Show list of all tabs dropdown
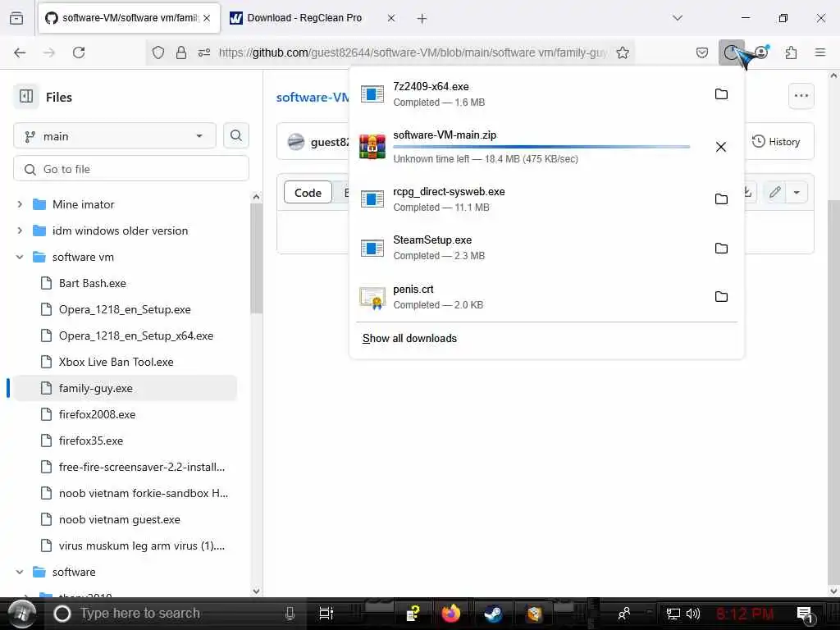Screen dimensions: 840x630 (678, 18)
